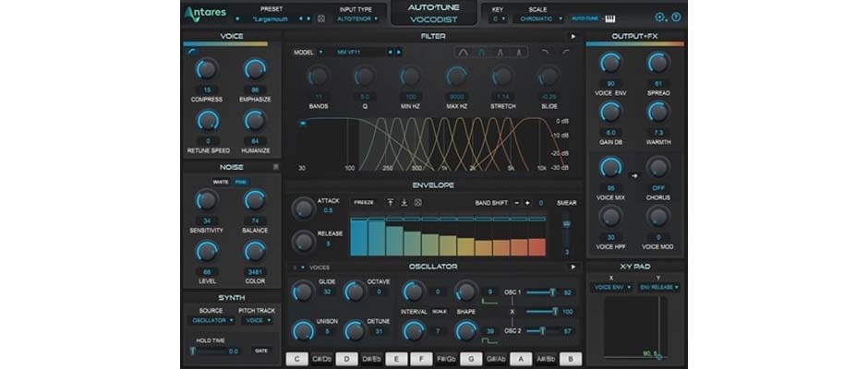Open the X/Y Pad X axis VOICE ENV dropdown
This screenshot has width=868, height=369.
[x=611, y=288]
